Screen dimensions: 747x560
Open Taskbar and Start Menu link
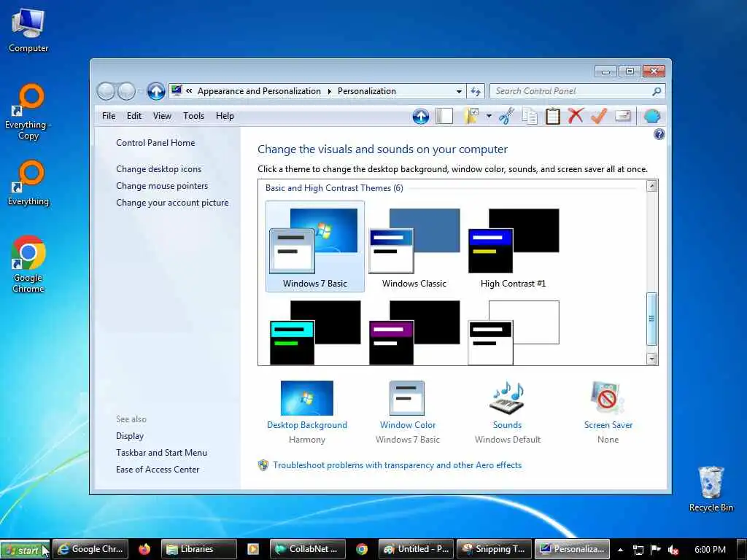click(161, 453)
